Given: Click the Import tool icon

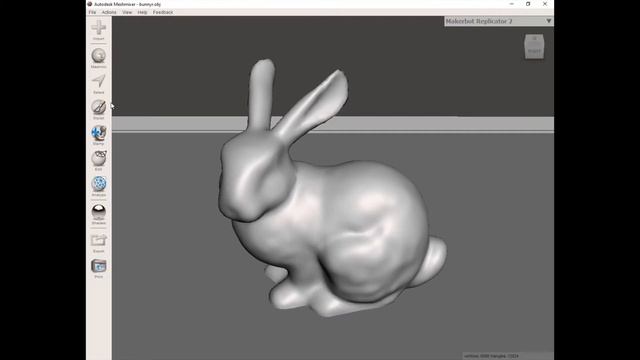Looking at the screenshot, I should 98,28.
